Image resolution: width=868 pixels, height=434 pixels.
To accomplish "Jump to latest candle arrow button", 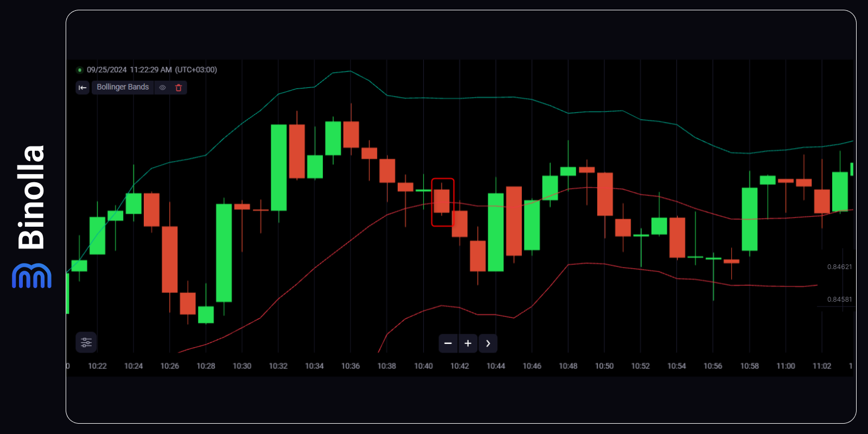I will (x=488, y=343).
